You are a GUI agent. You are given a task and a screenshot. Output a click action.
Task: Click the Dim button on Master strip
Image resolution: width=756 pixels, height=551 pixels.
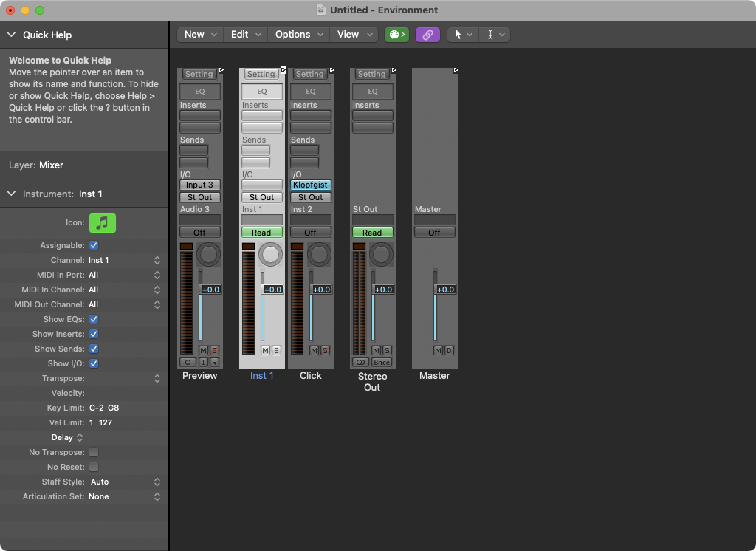click(x=449, y=350)
